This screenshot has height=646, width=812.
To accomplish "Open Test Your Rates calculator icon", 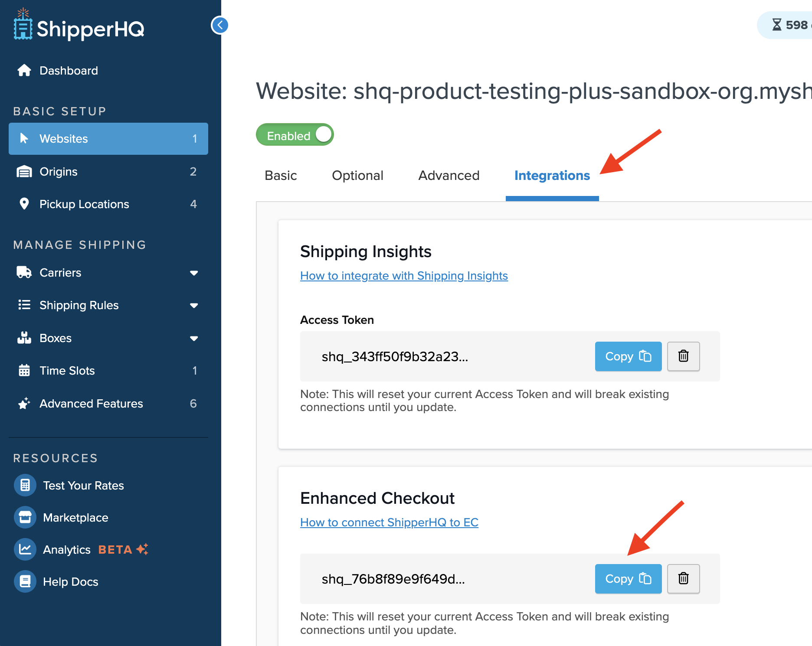I will 25,485.
